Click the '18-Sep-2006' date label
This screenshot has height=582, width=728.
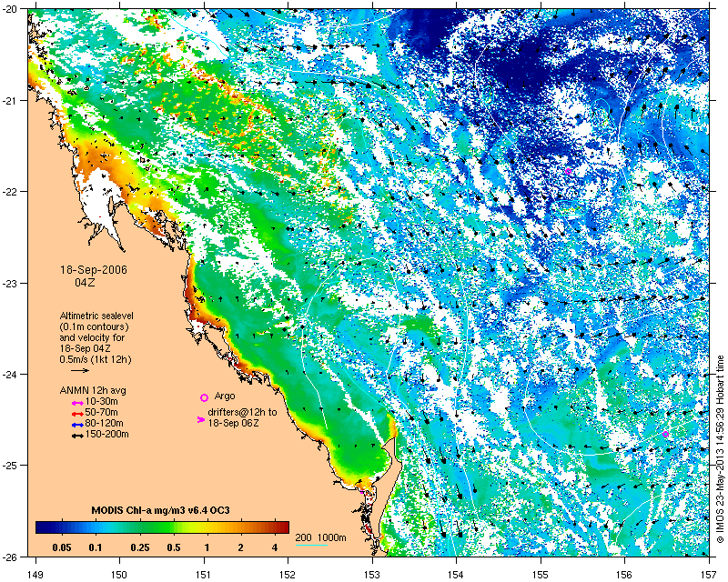point(94,270)
